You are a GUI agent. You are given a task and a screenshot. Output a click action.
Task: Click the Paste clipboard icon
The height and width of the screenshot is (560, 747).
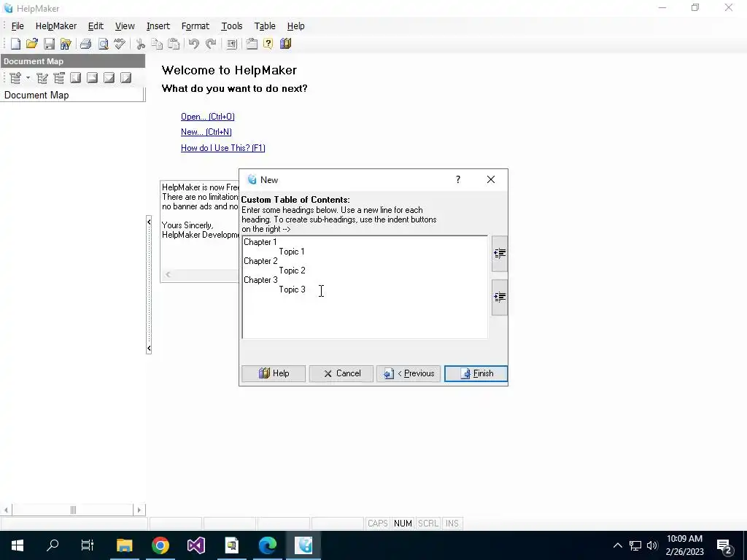(x=174, y=44)
